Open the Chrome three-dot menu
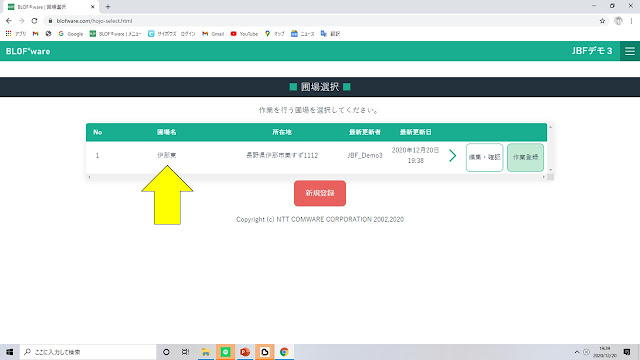 coord(631,21)
